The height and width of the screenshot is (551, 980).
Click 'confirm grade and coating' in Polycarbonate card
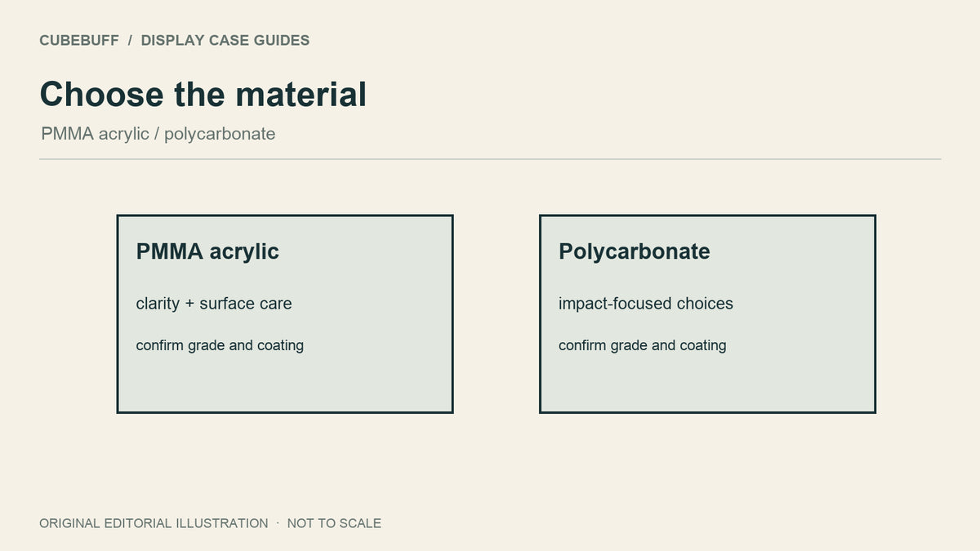click(642, 345)
